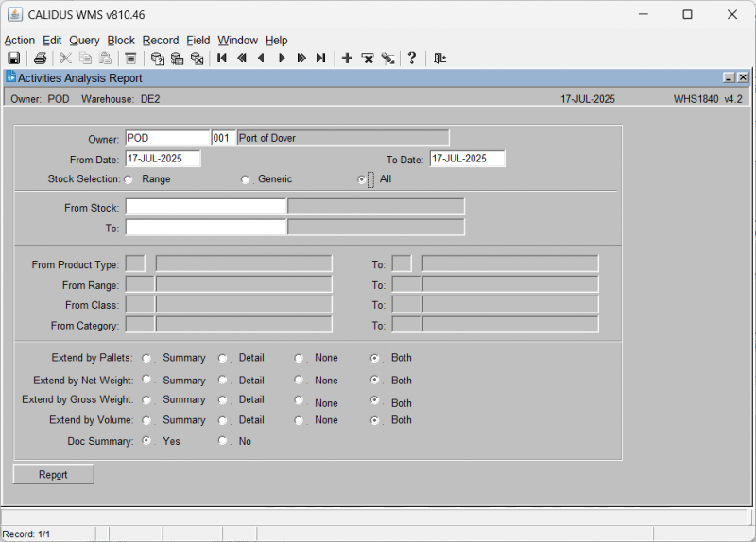Click the Activities Analysis Report window icon

pyautogui.click(x=10, y=77)
